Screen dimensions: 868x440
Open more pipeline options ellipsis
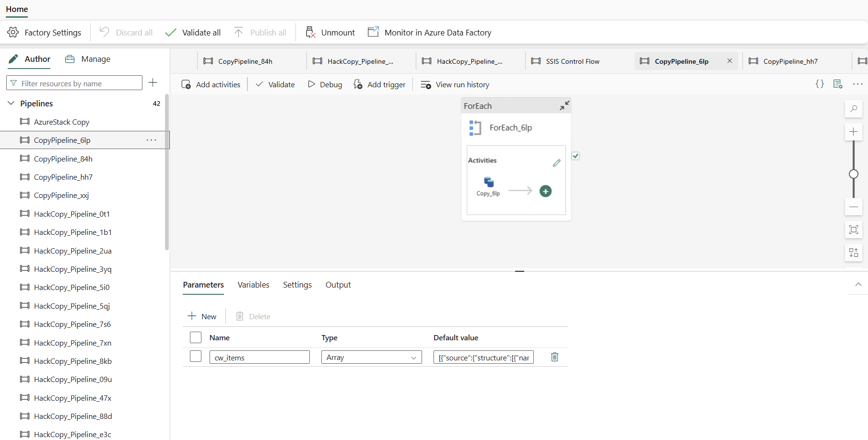click(x=857, y=84)
